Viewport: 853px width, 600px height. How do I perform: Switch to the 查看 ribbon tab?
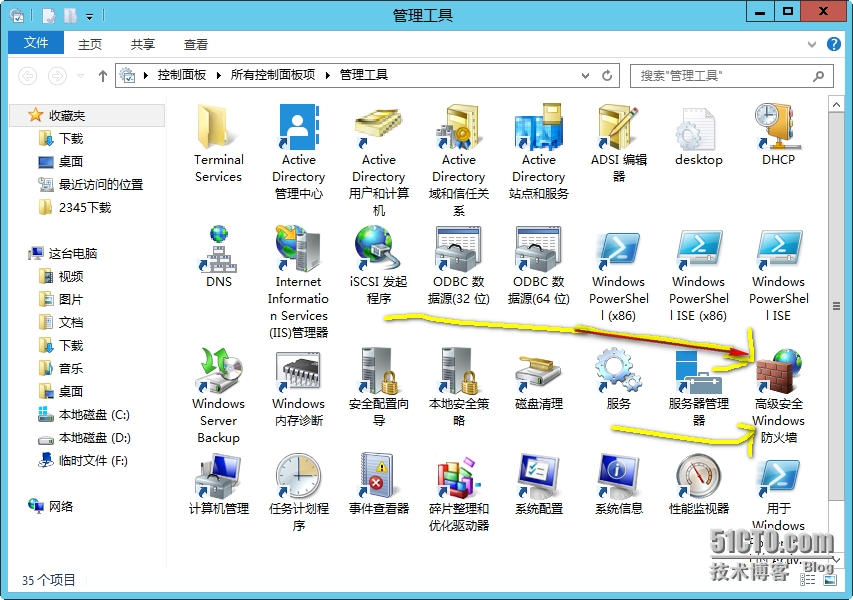point(195,43)
